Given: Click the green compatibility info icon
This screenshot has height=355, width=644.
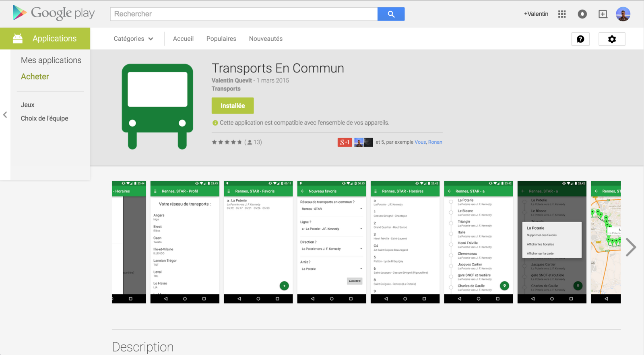Looking at the screenshot, I should [215, 123].
